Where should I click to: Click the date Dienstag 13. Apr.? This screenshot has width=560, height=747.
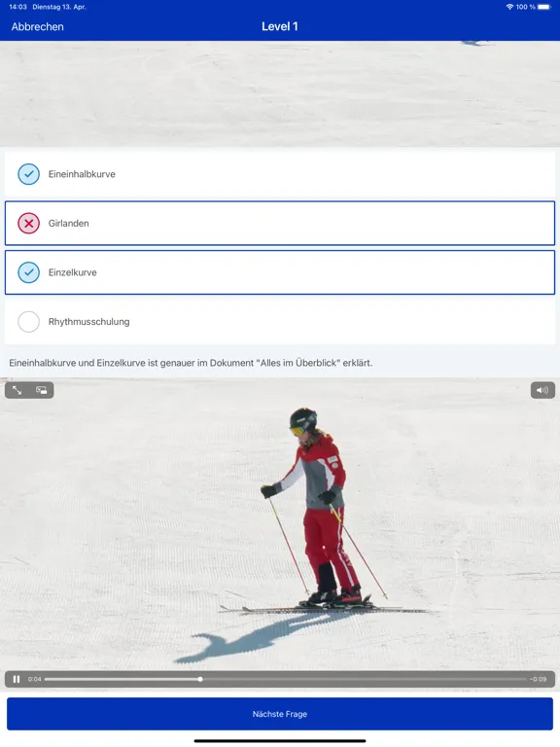[59, 7]
